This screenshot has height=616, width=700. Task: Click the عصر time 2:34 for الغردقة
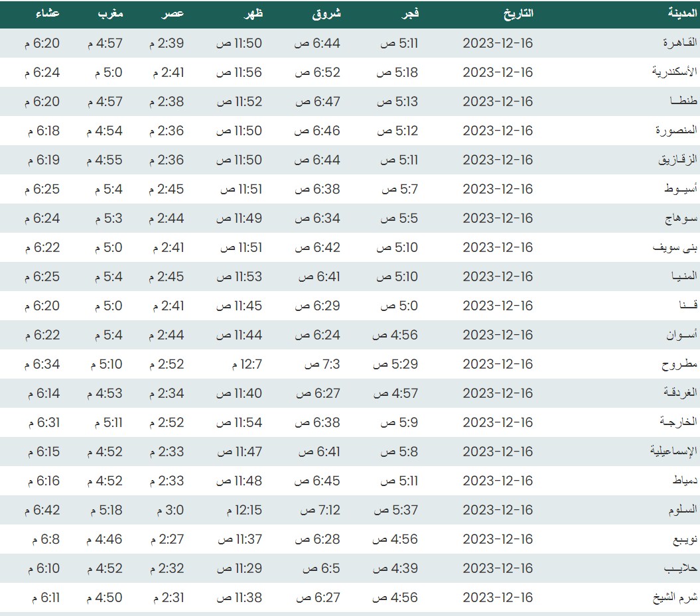pyautogui.click(x=166, y=393)
